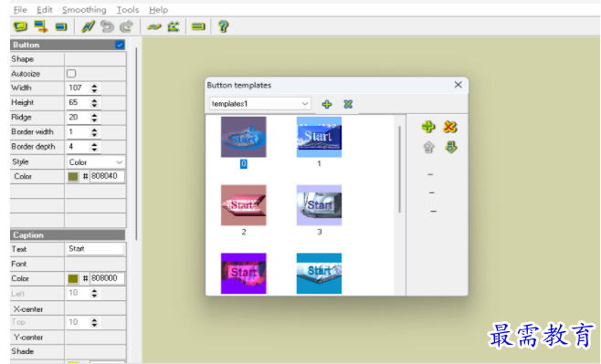Click the Border width spinner arrows

[94, 132]
